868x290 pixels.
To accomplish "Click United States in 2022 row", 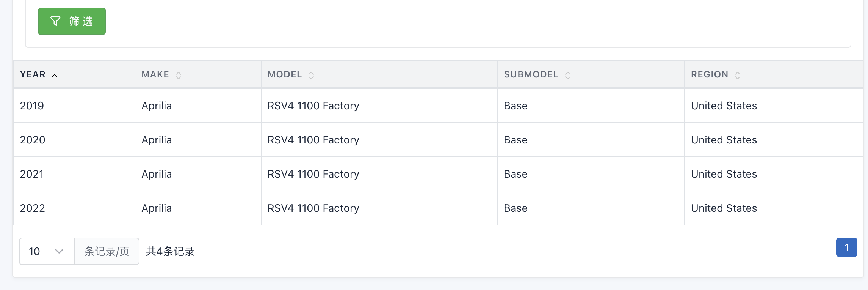I will click(x=724, y=208).
